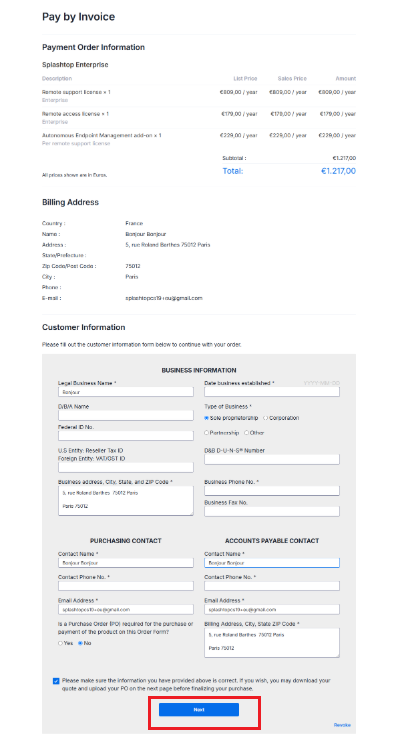Screen dimensions: 398x755
Task: Click Accounts Payable Billing Address textarea
Action: (272, 643)
